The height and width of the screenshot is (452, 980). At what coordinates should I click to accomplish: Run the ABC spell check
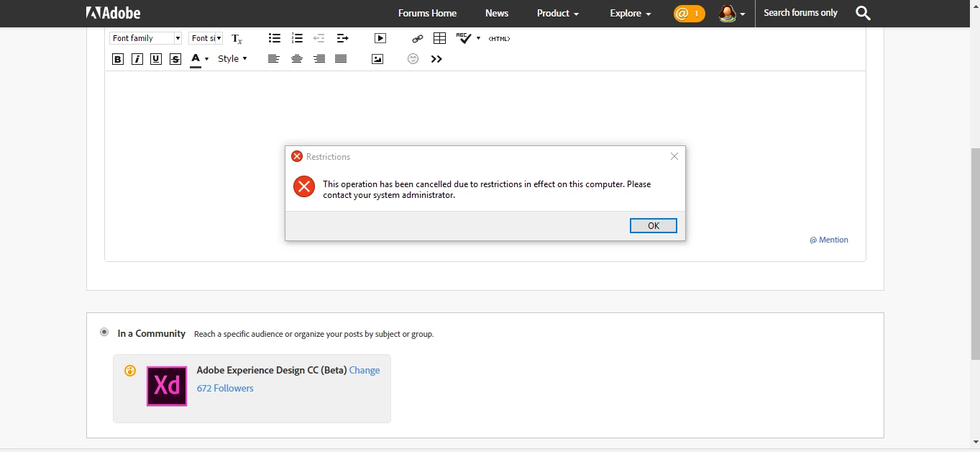pyautogui.click(x=464, y=38)
